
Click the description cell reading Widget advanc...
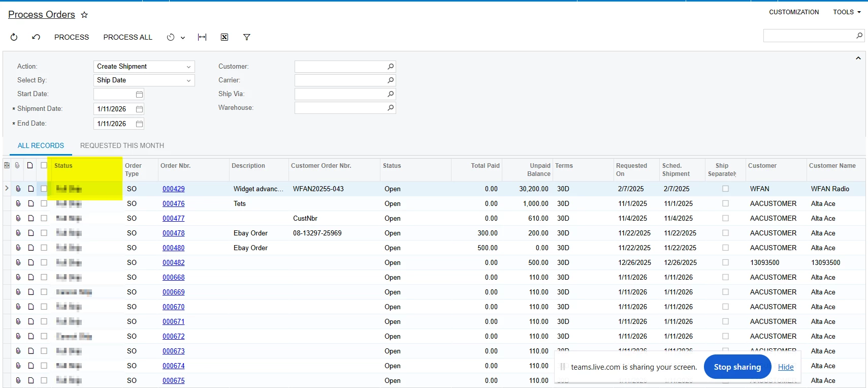pyautogui.click(x=259, y=189)
